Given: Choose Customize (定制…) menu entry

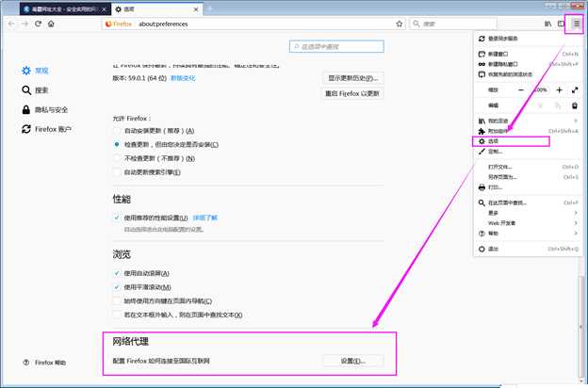Looking at the screenshot, I should (529, 152).
